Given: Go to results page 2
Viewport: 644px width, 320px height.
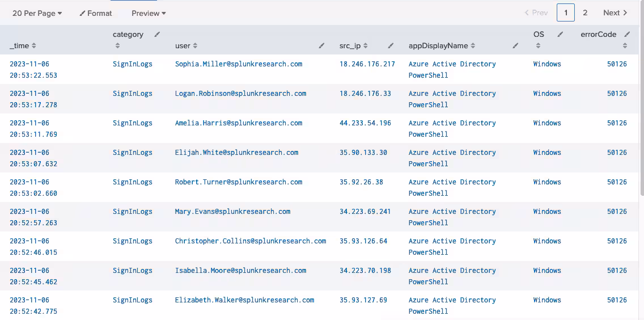Looking at the screenshot, I should point(585,12).
